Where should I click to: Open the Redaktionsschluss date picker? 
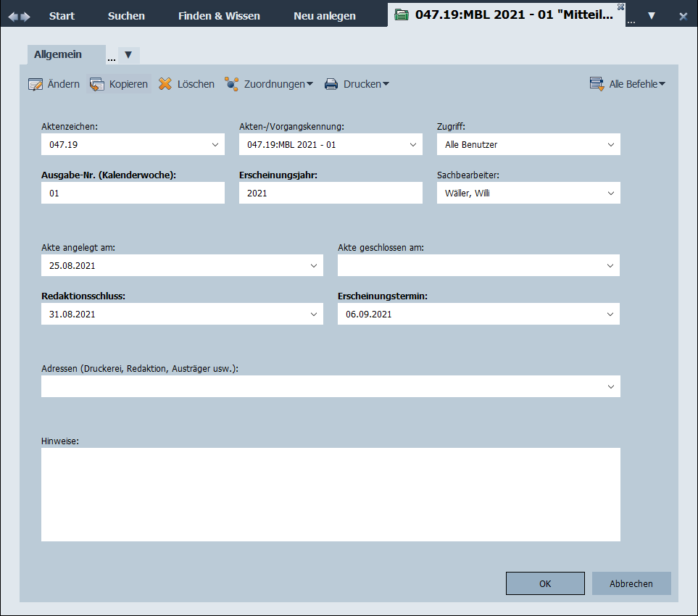[x=314, y=314]
